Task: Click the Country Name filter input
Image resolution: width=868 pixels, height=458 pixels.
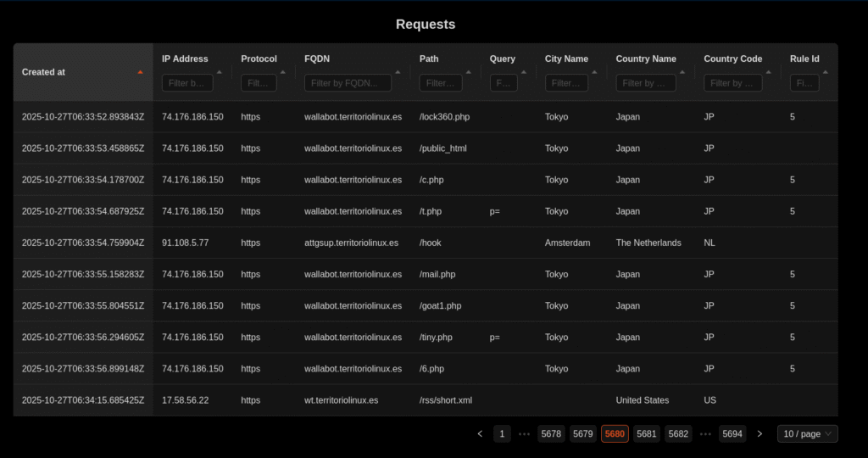Action: coord(645,83)
